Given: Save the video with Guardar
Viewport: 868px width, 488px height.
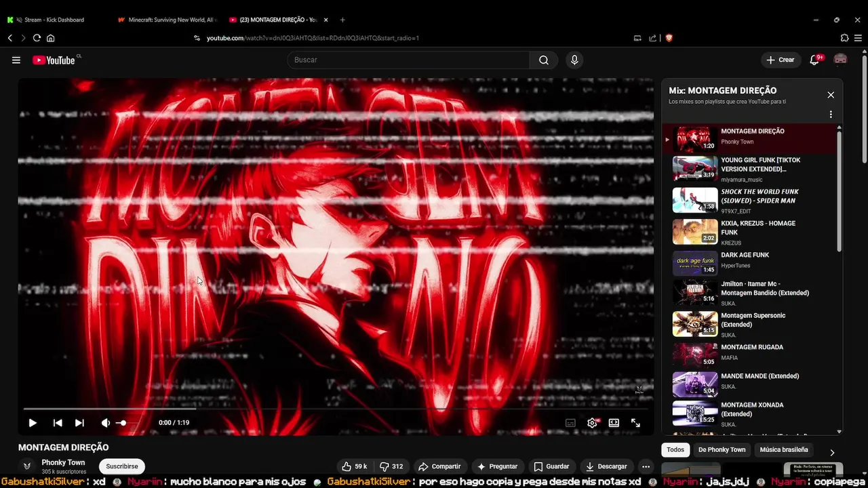Looking at the screenshot, I should coord(551,466).
